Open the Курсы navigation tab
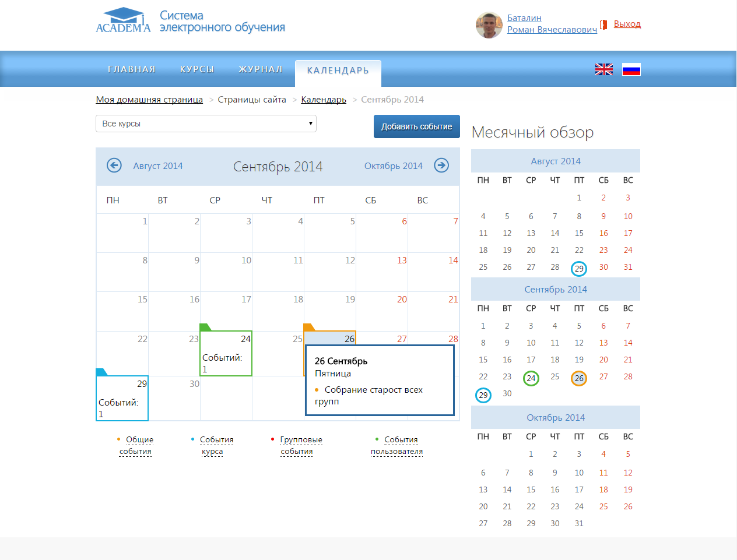The width and height of the screenshot is (737, 560). (197, 69)
